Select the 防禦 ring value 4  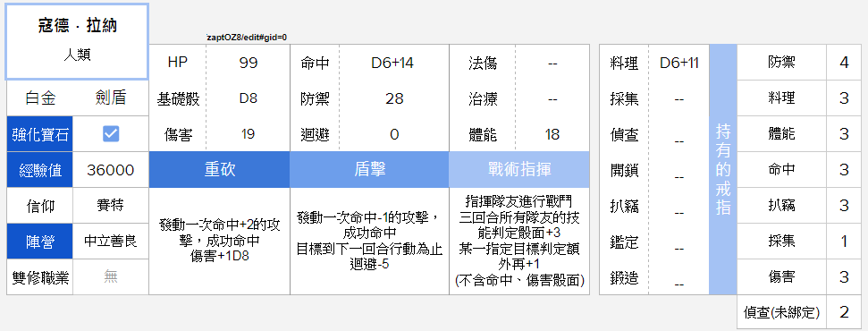coord(844,62)
